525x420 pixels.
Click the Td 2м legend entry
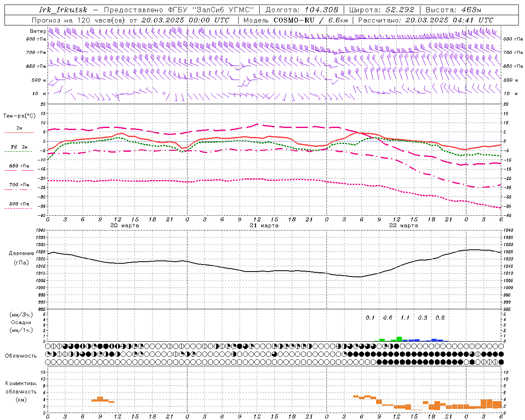coord(19,147)
